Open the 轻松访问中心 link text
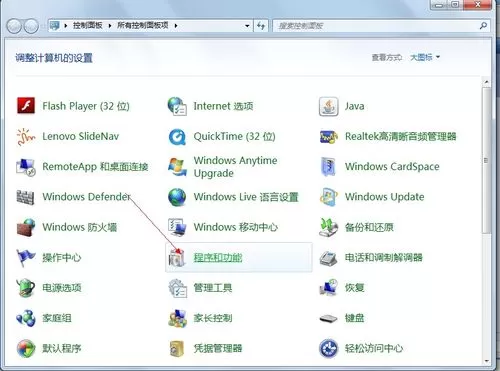This screenshot has height=371, width=500. point(374,349)
